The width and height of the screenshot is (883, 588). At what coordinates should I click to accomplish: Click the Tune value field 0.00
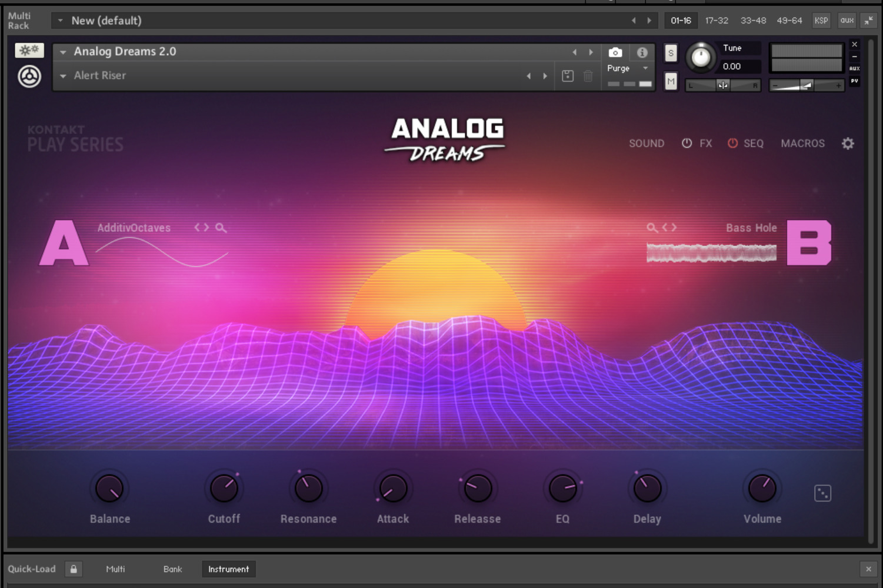(x=740, y=66)
